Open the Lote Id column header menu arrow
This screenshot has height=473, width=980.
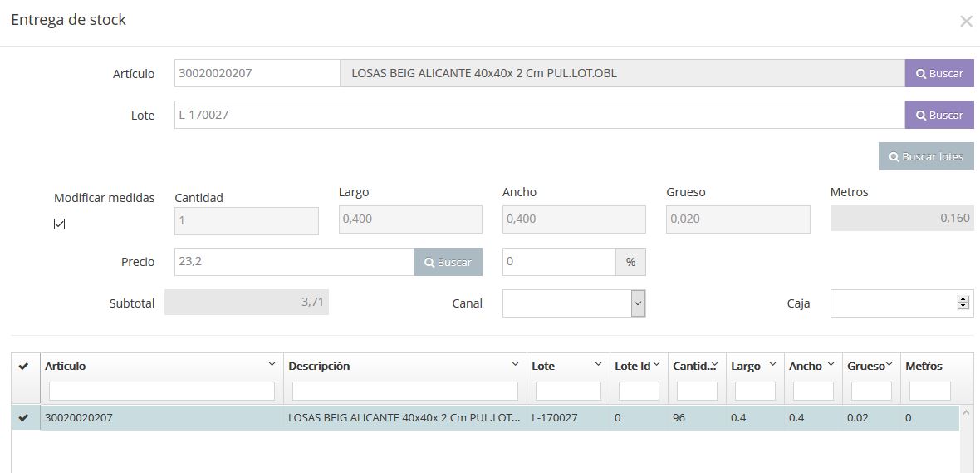click(656, 364)
